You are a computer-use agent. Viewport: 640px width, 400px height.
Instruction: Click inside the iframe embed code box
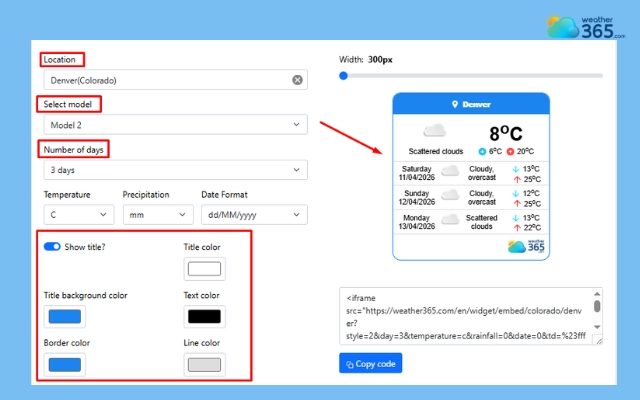[465, 317]
